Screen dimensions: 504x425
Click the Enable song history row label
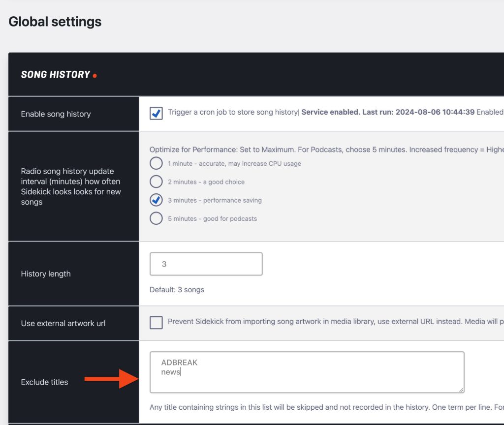56,114
